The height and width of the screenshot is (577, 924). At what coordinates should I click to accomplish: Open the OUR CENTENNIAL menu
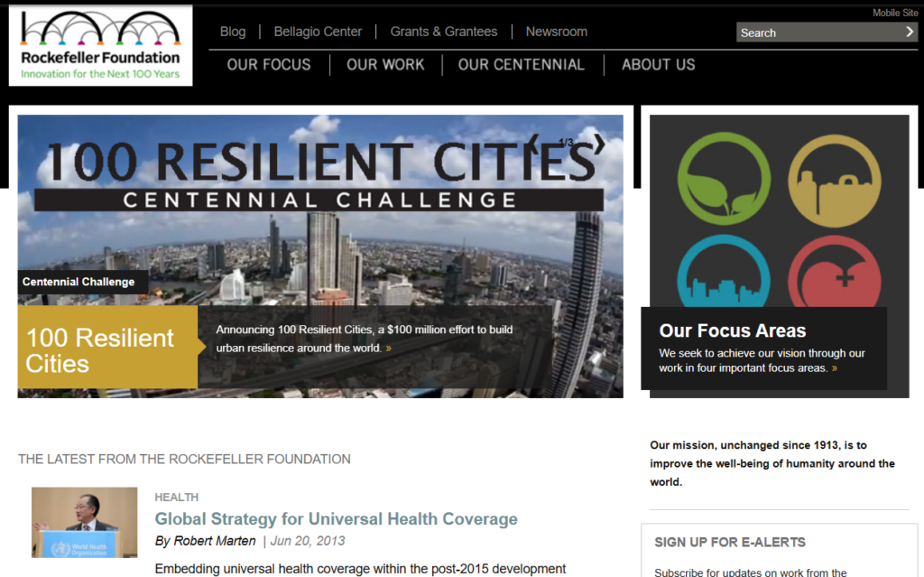pyautogui.click(x=522, y=64)
